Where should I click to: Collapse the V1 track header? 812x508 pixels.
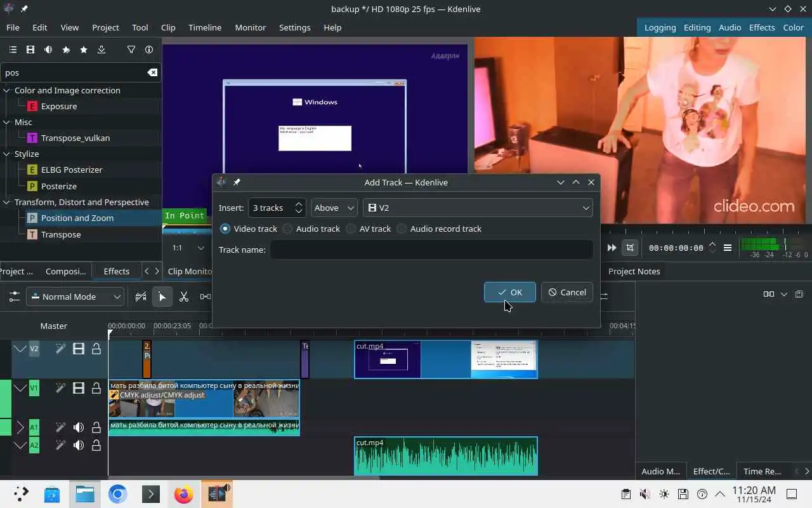point(20,388)
